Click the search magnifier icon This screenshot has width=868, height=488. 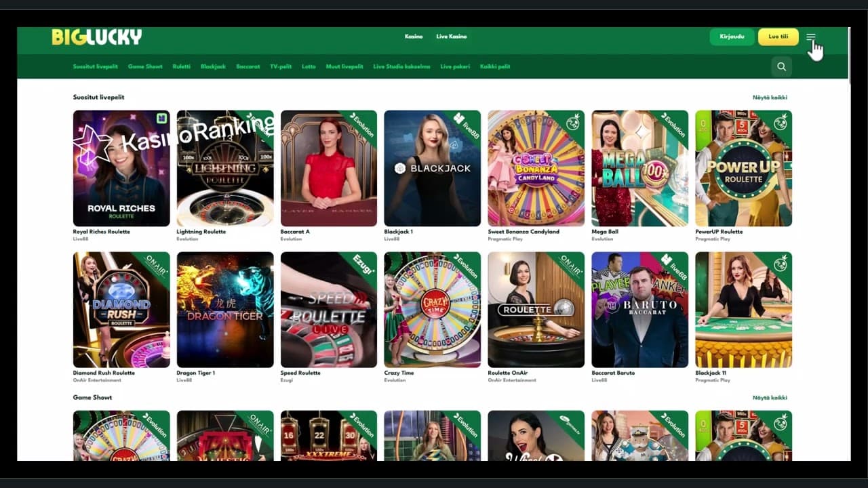coord(782,66)
